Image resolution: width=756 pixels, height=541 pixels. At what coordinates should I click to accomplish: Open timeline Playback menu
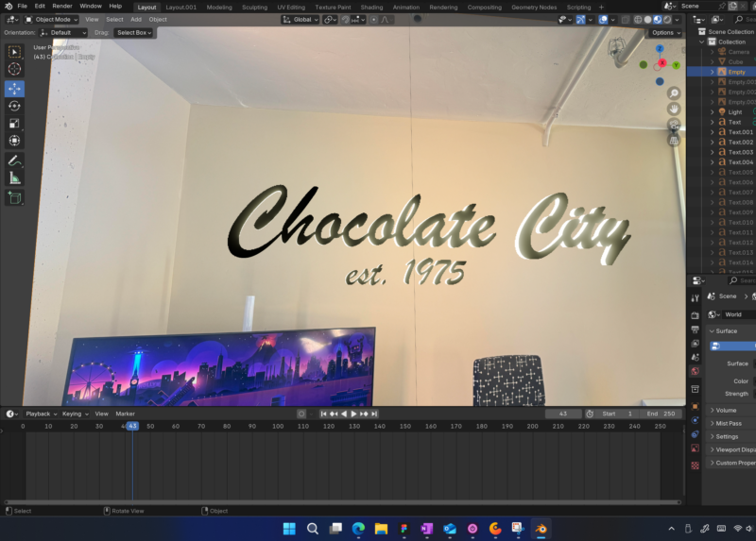click(x=41, y=414)
